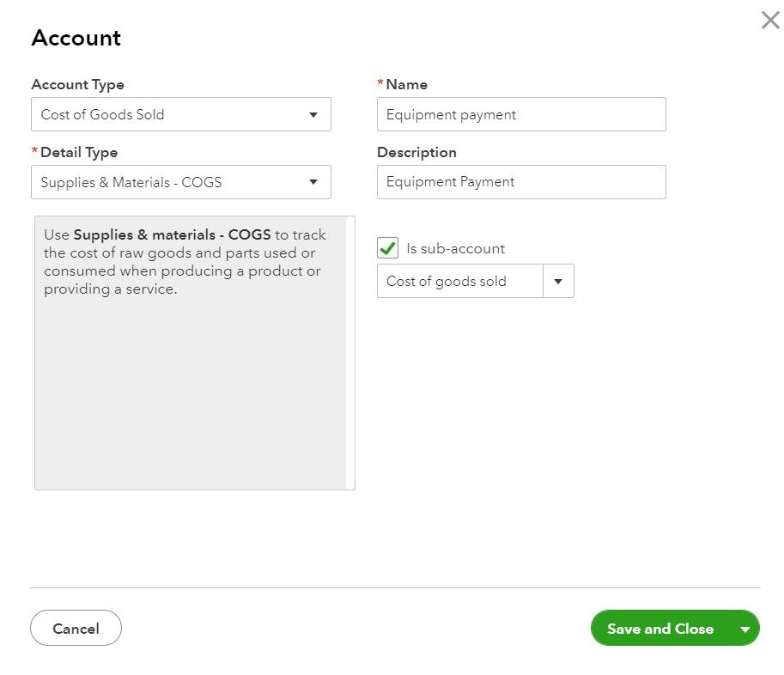Click the Detail Type dropdown arrow

click(x=313, y=182)
